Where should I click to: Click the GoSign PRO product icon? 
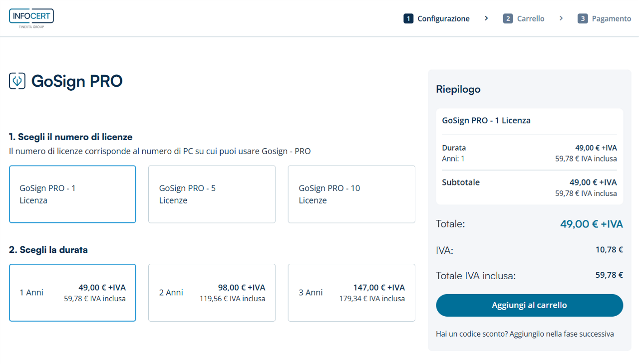pos(17,81)
